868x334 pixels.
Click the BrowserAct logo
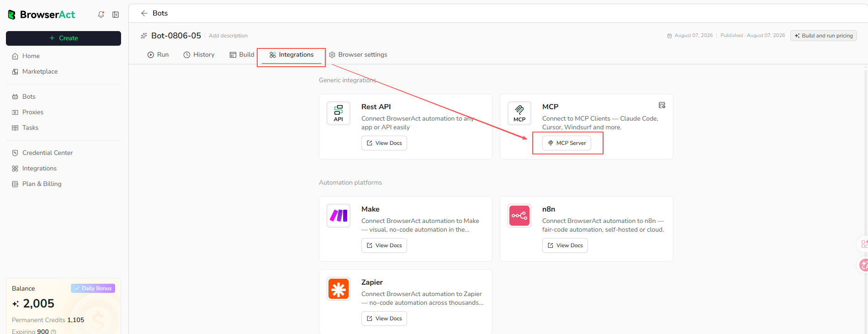(x=42, y=15)
